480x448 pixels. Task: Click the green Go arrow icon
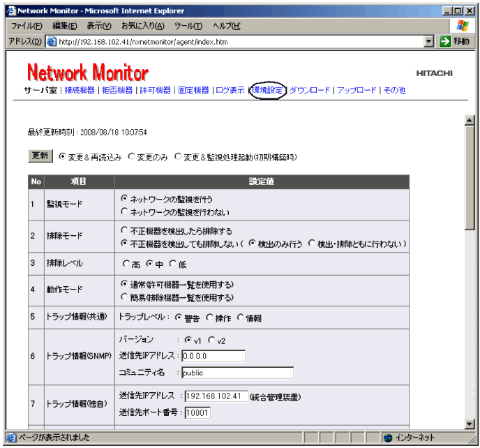click(444, 41)
